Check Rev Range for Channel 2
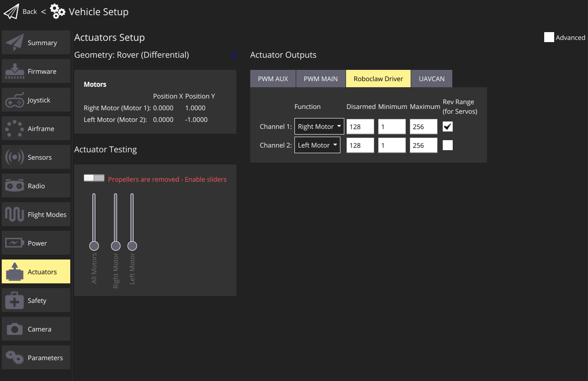The width and height of the screenshot is (588, 381). 448,145
